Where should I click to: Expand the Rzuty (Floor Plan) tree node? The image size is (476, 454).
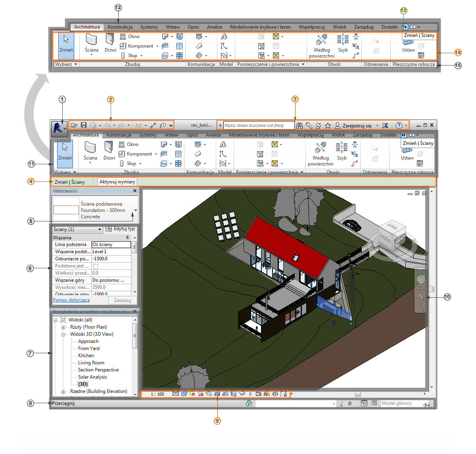63,327
